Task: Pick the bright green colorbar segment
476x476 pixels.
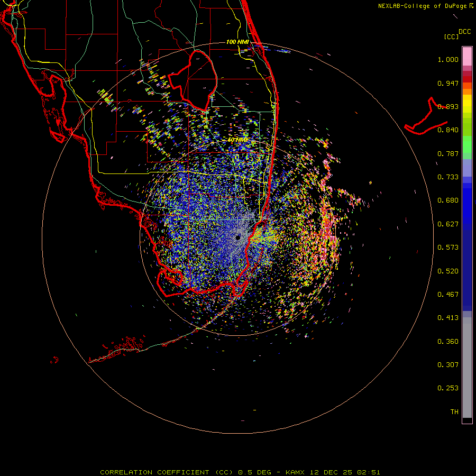Action: [x=467, y=144]
